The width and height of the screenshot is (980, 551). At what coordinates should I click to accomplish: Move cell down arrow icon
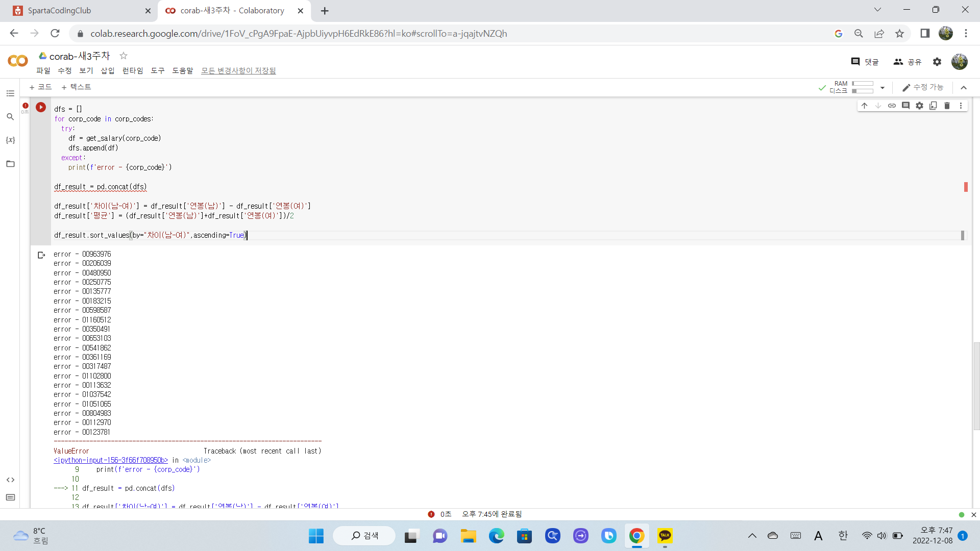(878, 106)
